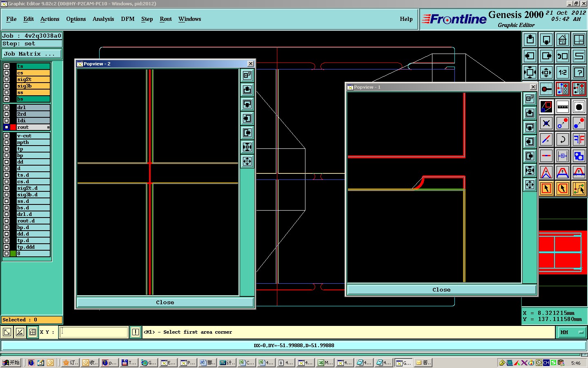The height and width of the screenshot is (368, 588).
Task: Click the red color swatch of rout layer
Action: point(13,127)
